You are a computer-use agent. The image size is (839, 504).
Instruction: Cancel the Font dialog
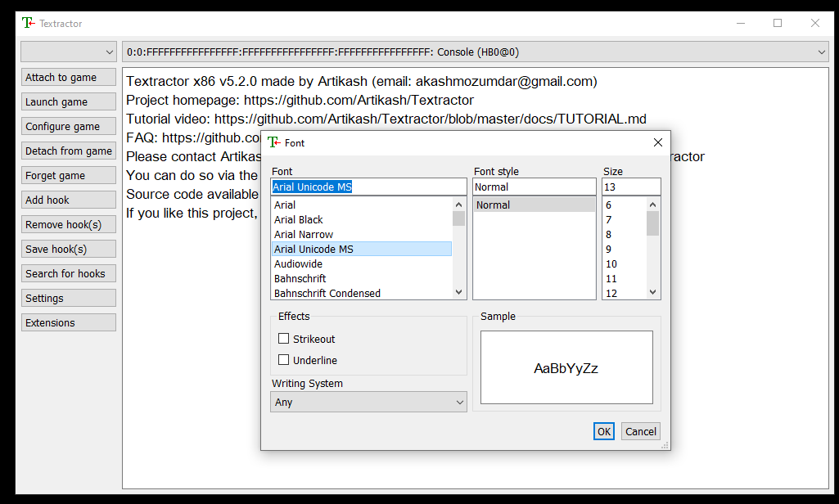point(640,431)
